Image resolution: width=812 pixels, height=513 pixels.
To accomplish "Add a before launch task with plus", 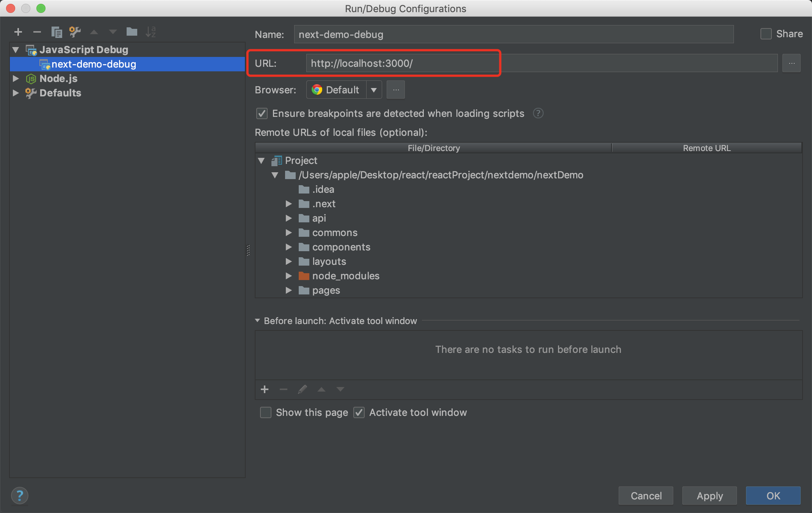I will click(x=265, y=389).
